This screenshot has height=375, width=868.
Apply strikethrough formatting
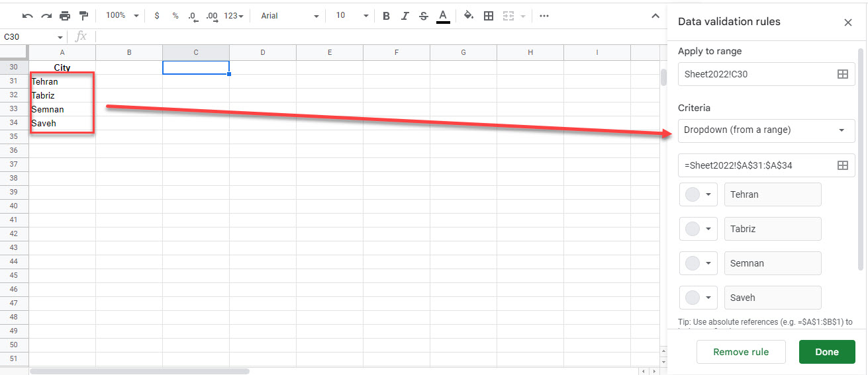click(424, 15)
